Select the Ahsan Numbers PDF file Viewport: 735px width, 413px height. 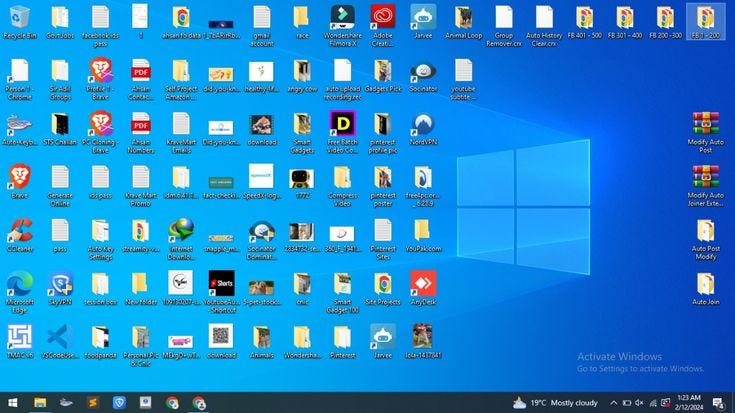pyautogui.click(x=141, y=133)
